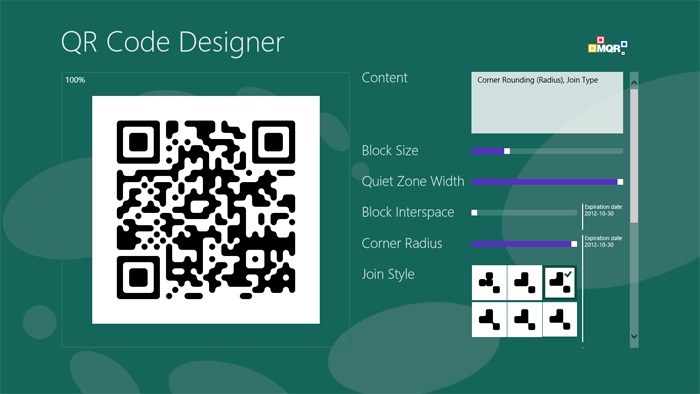
Task: Choose the first join style in bottom row
Action: 489,319
